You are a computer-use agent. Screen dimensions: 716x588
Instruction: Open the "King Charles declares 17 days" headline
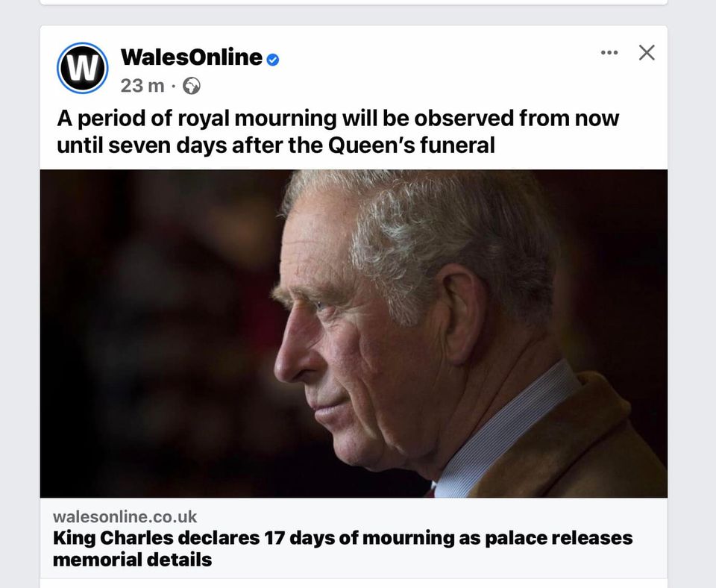(x=342, y=537)
